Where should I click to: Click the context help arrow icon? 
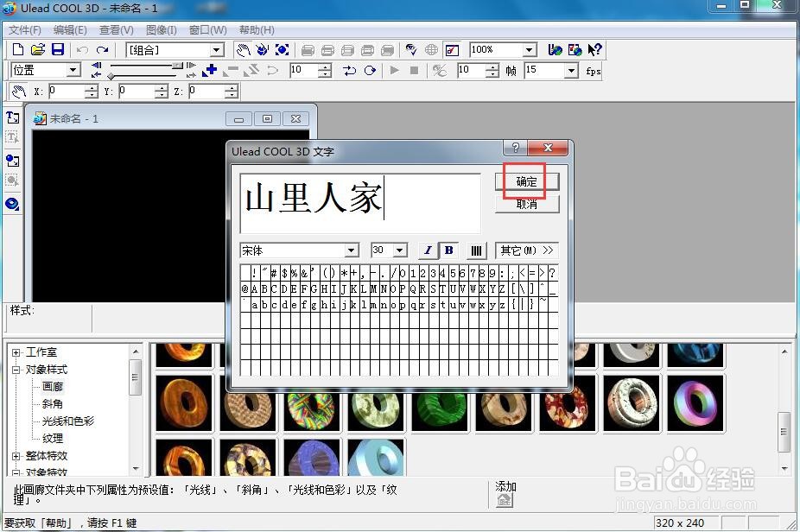[595, 50]
